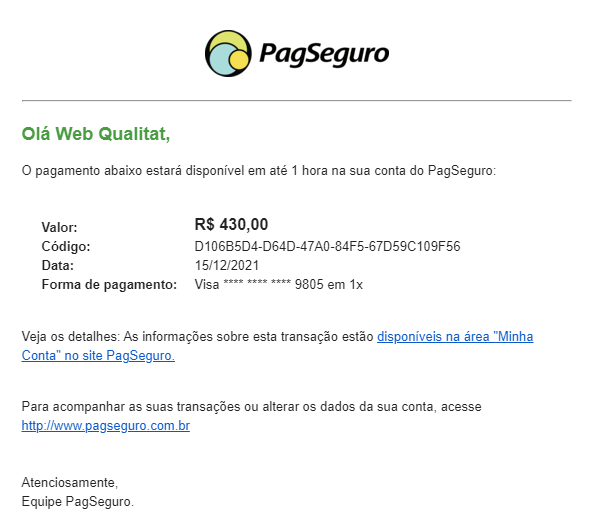Click the "Para acompanhar as suas transações" sentence
The image size is (607, 519).
coord(252,407)
